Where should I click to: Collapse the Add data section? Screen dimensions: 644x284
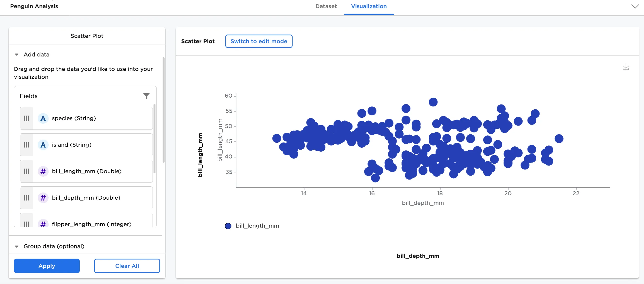point(17,54)
